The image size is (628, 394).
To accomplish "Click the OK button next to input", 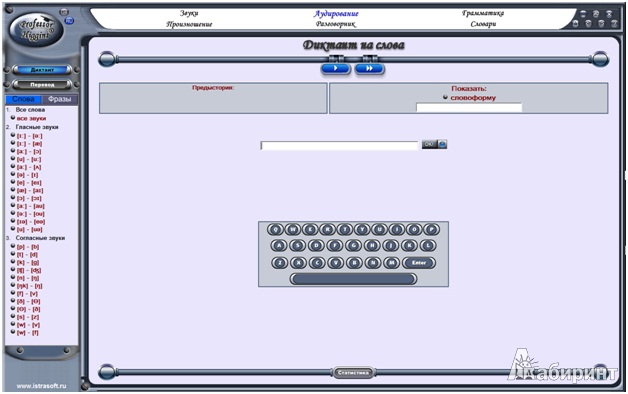I will click(x=429, y=144).
